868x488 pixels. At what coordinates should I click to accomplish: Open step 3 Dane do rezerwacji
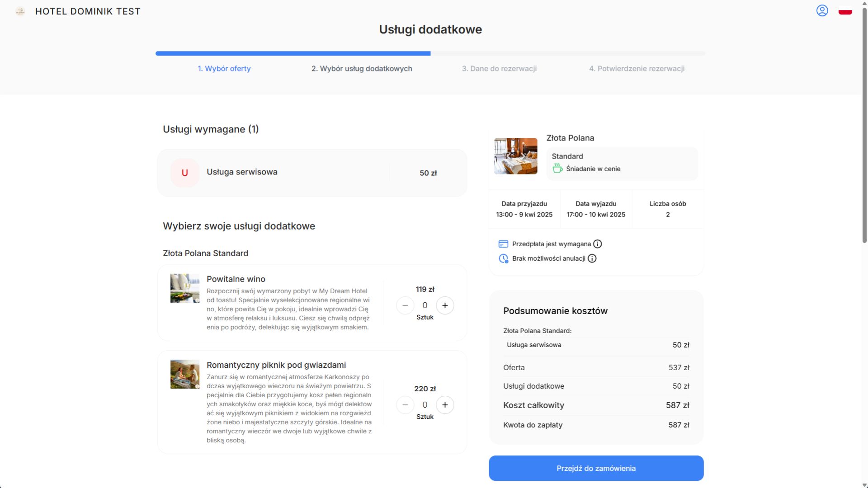(x=499, y=69)
